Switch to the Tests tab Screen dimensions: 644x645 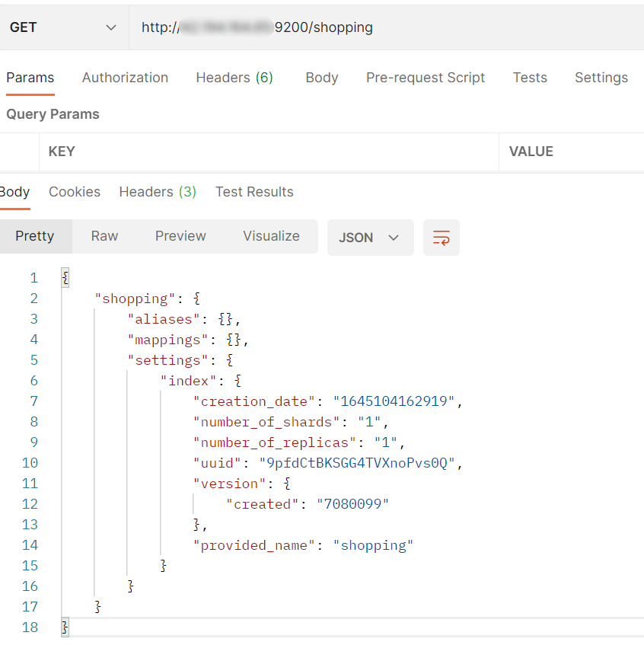(530, 78)
